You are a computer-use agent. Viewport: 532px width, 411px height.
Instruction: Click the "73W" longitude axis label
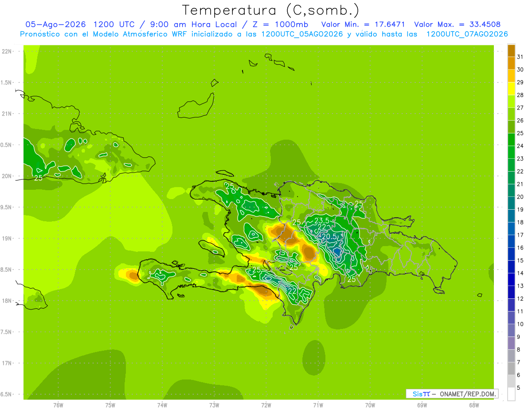tap(214, 405)
